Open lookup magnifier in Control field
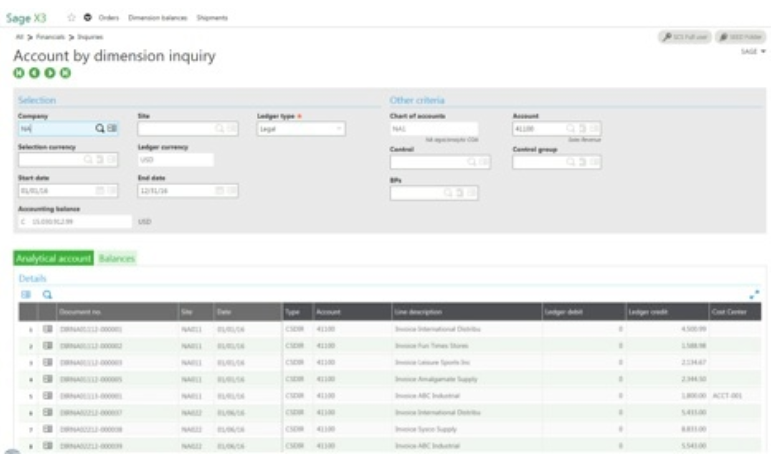The height and width of the screenshot is (457, 775). coord(472,162)
